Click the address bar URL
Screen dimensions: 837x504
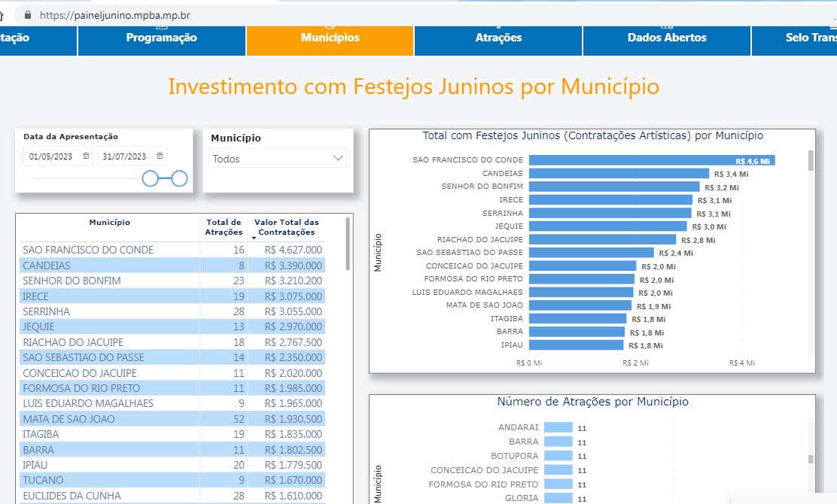[x=114, y=15]
